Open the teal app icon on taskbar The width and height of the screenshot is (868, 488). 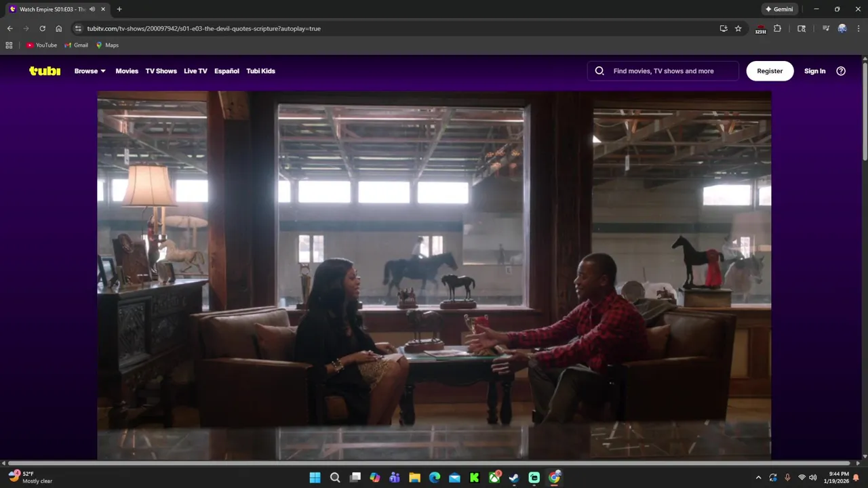[534, 477]
